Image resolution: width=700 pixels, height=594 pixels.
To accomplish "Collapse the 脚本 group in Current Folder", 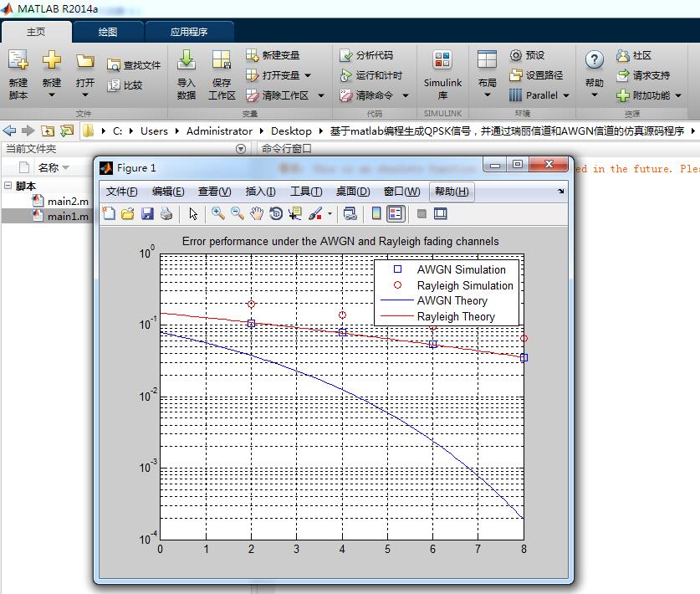I will pyautogui.click(x=8, y=186).
